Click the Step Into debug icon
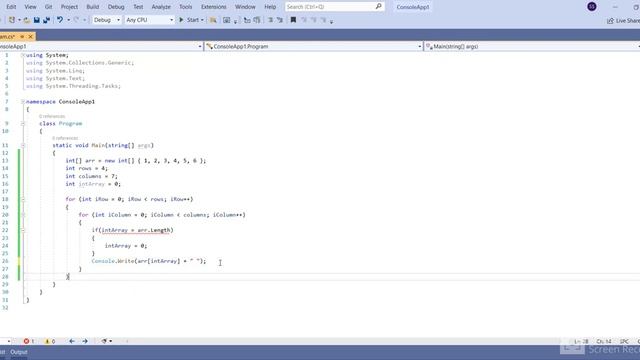Image resolution: width=640 pixels, height=360 pixels. tap(247, 20)
